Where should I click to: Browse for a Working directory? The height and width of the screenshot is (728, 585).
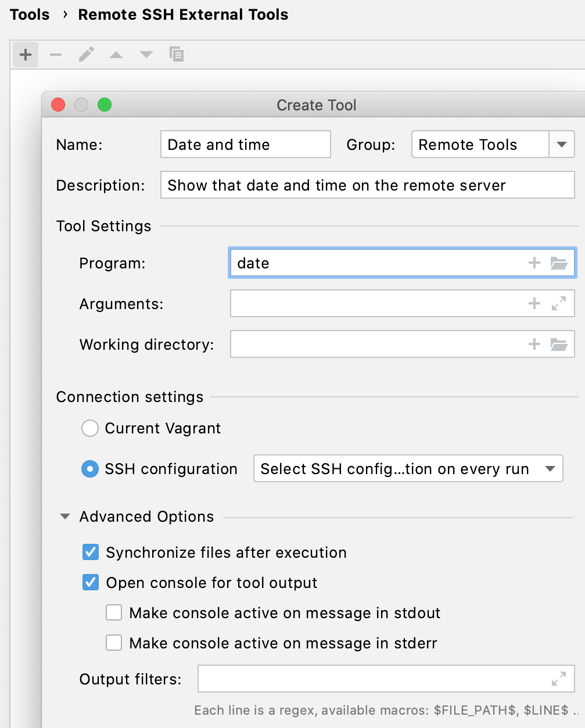559,344
